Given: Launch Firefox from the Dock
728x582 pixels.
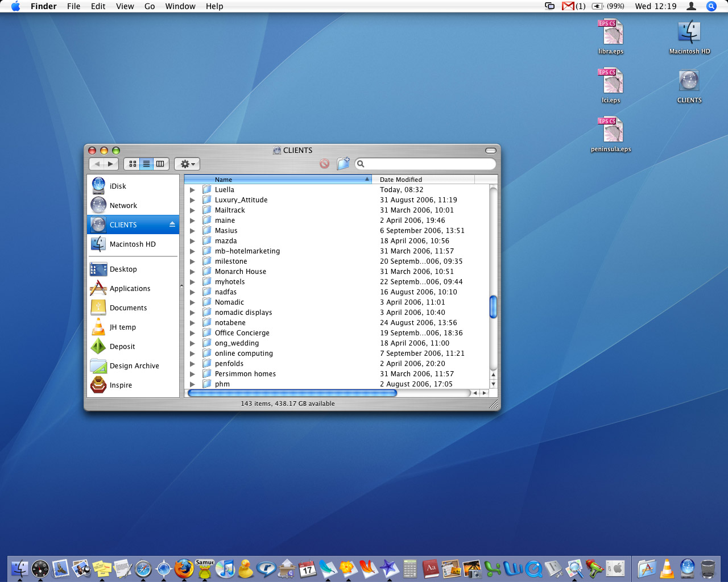Looking at the screenshot, I should tap(184, 568).
